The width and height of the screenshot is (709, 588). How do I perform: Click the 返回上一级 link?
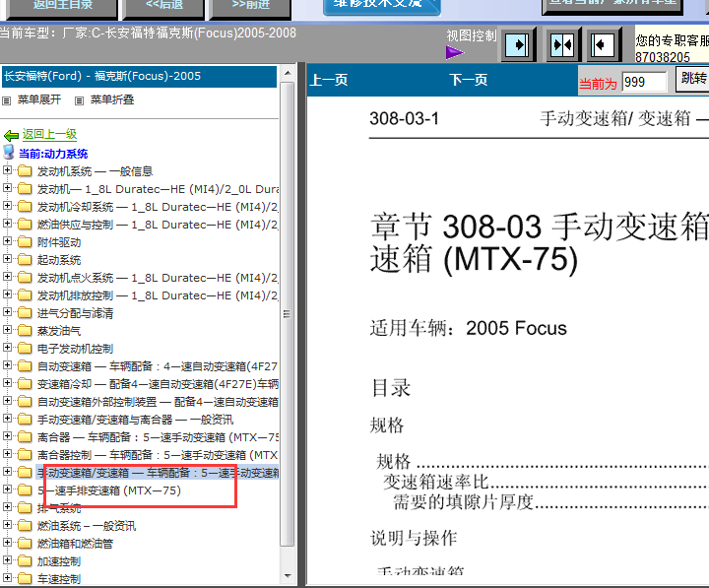[x=50, y=134]
